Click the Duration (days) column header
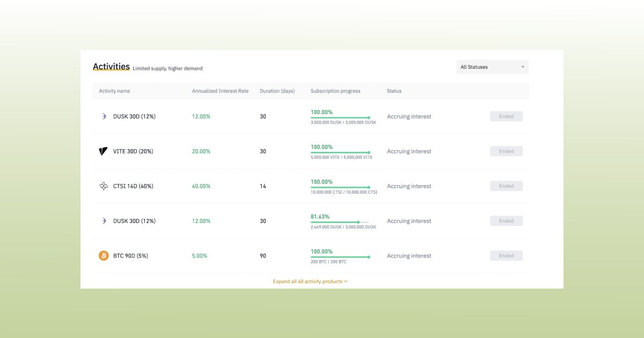Screen dimensions: 644x338 [x=277, y=91]
